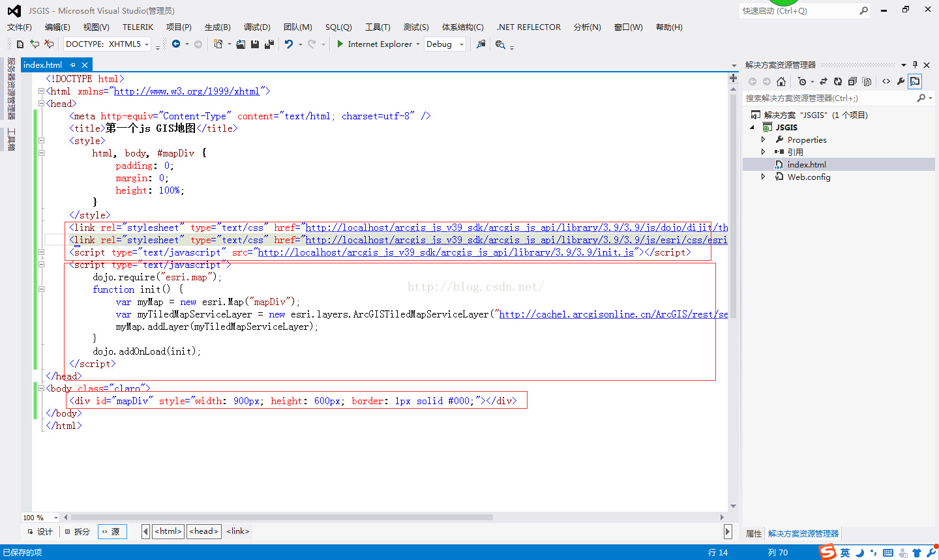
Task: Click the save toolbar icon
Action: point(255,44)
